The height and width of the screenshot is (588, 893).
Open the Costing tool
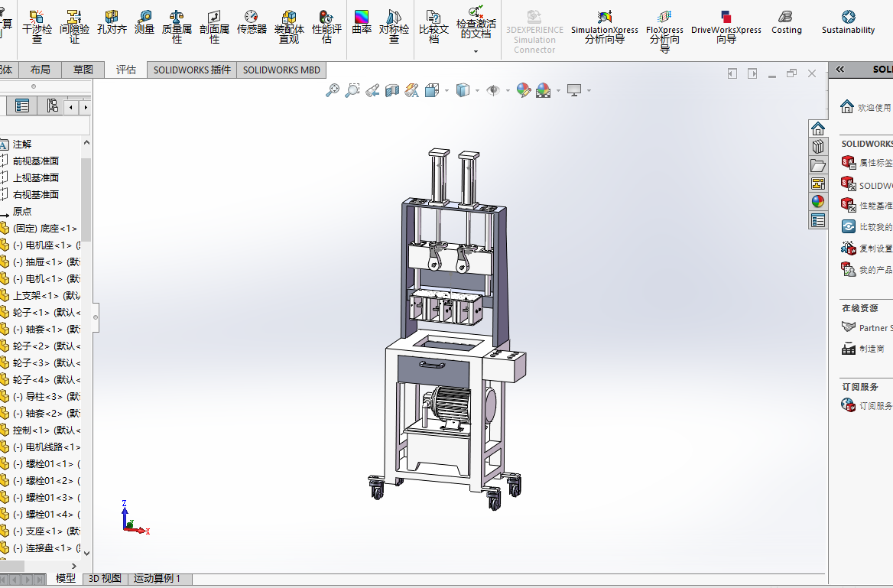pyautogui.click(x=787, y=23)
